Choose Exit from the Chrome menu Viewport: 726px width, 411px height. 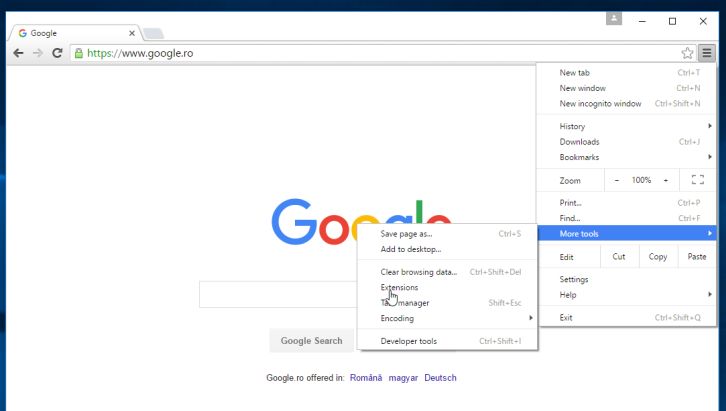[627, 318]
